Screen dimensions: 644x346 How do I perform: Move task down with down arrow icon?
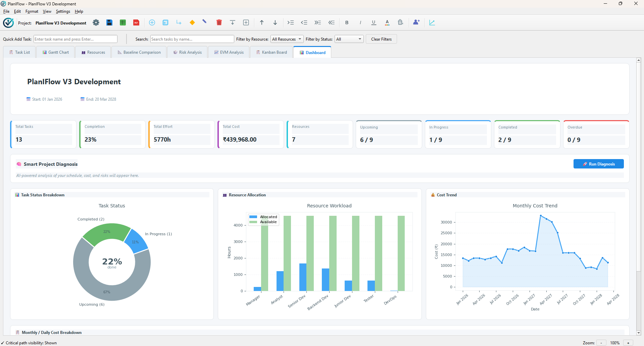point(275,22)
